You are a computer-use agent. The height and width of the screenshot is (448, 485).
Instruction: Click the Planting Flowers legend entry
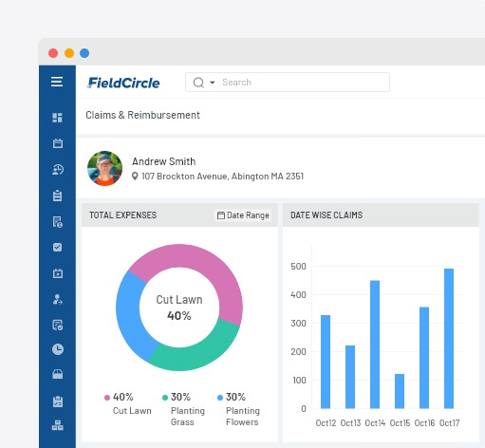coord(239,409)
